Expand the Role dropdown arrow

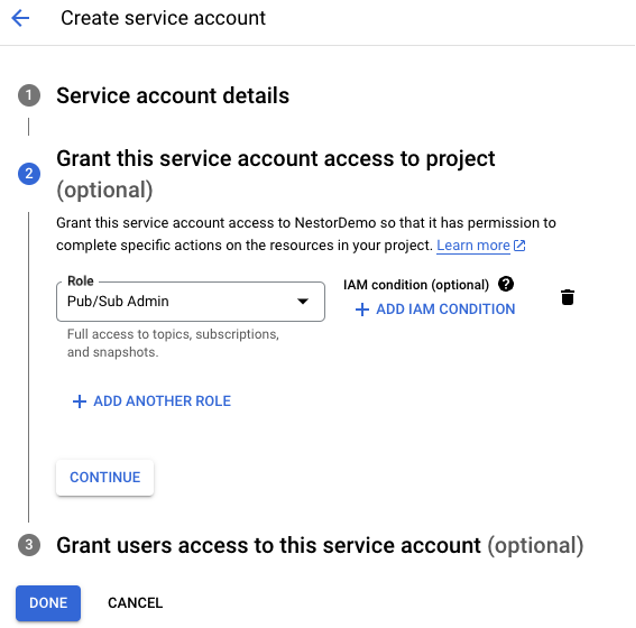pos(303,302)
